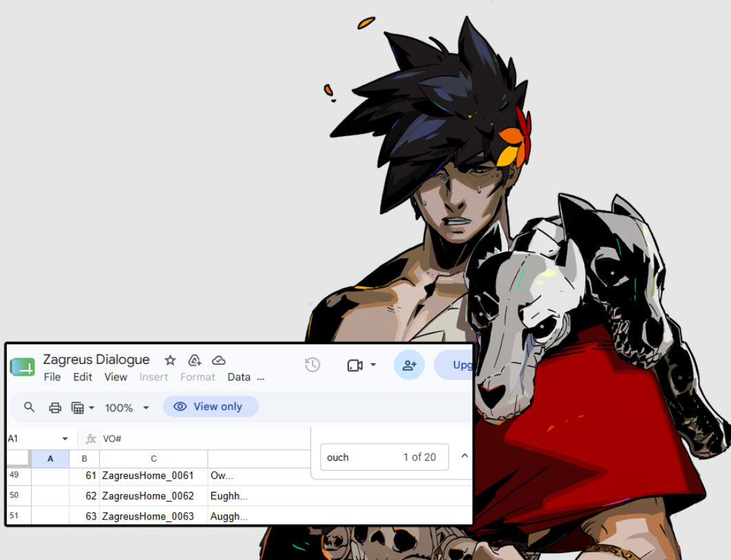Click the find field containing ouch
Image resolution: width=731 pixels, height=560 pixels.
(x=384, y=457)
